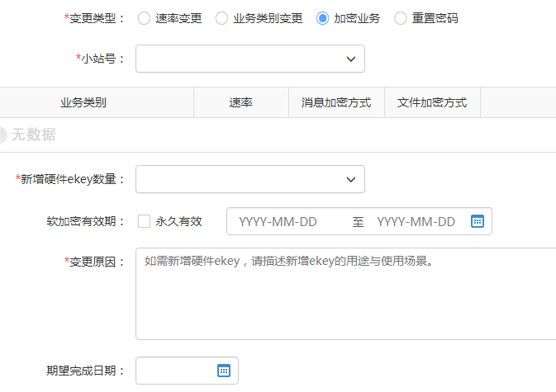The width and height of the screenshot is (556, 392).
Task: Open calendar icon for 软加密有效期 range
Action: point(478,221)
